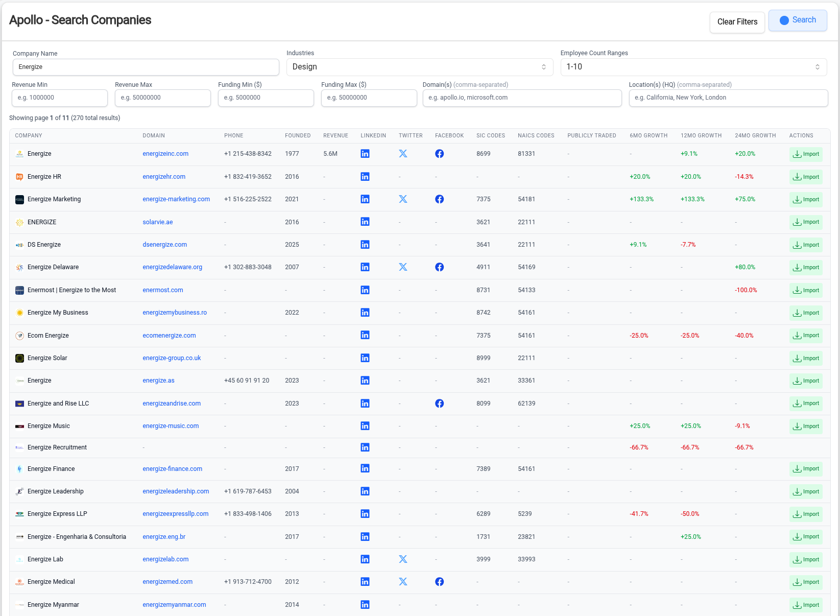The image size is (840, 616).
Task: Open LinkedIn icon for Energize HR
Action: (x=365, y=177)
